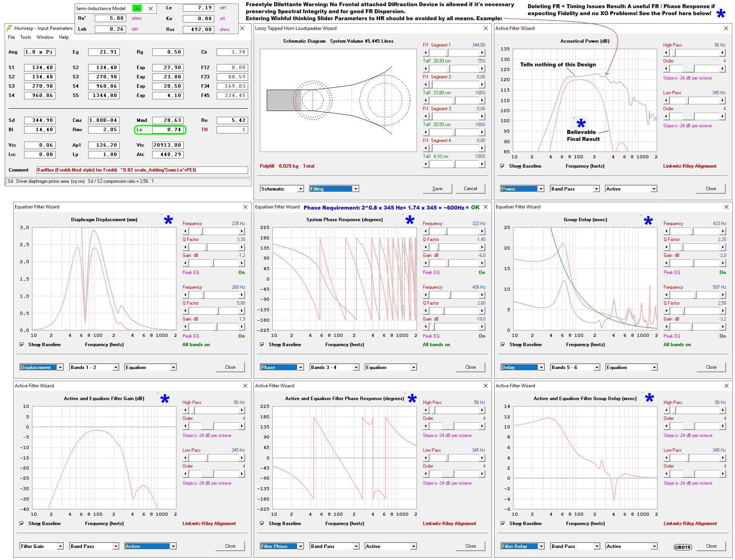Click left arrow of Gain -18,0 slider

coord(426,326)
